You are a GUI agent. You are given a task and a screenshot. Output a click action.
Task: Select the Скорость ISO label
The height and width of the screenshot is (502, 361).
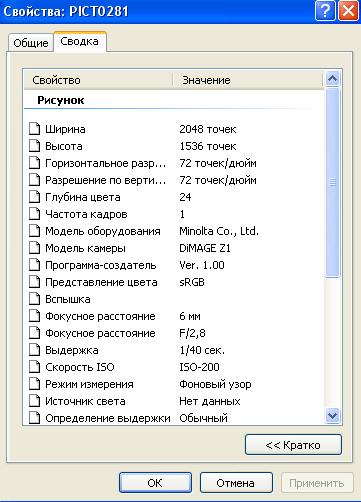click(80, 367)
